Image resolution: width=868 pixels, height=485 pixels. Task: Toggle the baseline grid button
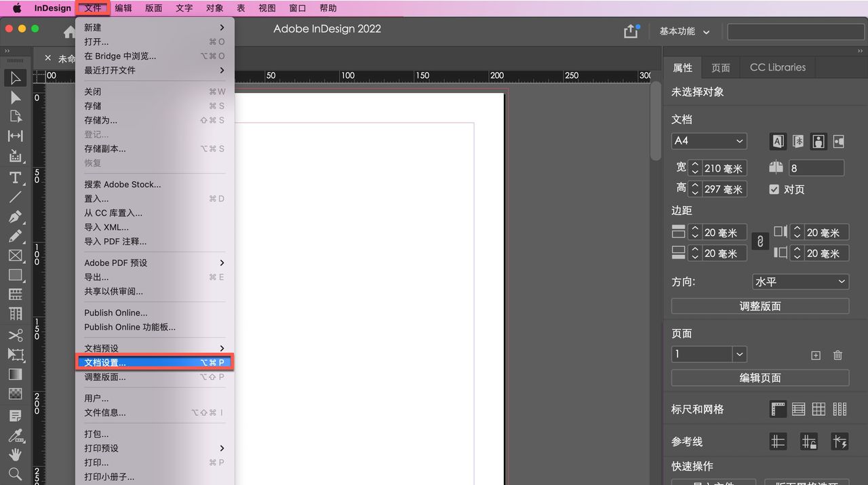pyautogui.click(x=799, y=409)
